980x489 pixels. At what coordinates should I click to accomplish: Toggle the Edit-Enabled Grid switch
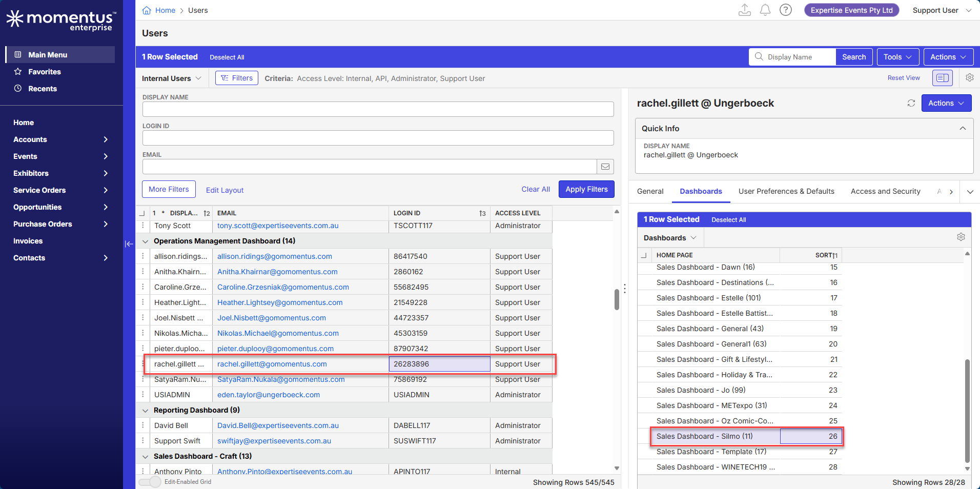click(150, 482)
